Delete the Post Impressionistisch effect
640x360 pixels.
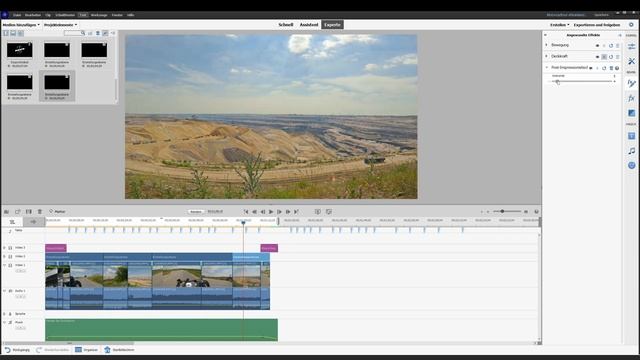click(611, 68)
